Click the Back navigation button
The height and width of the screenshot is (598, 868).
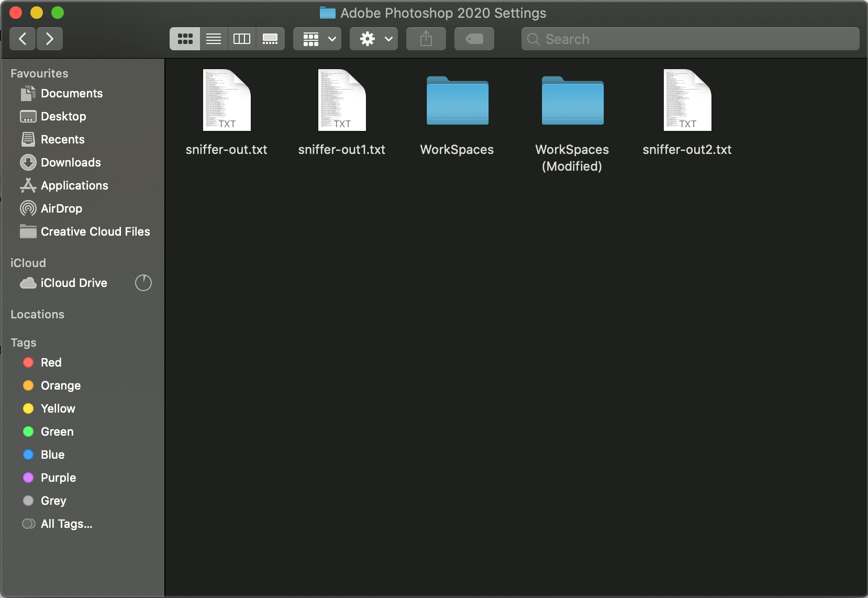pyautogui.click(x=23, y=38)
